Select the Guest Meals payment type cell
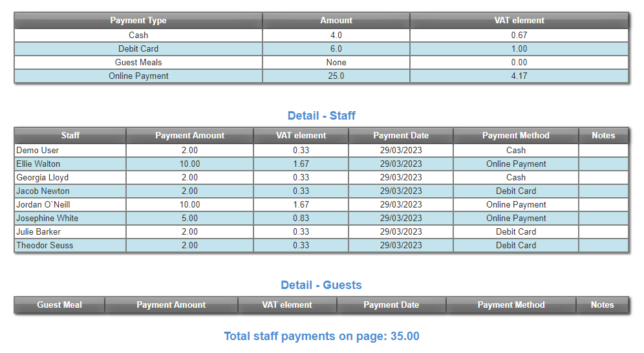 click(x=138, y=63)
